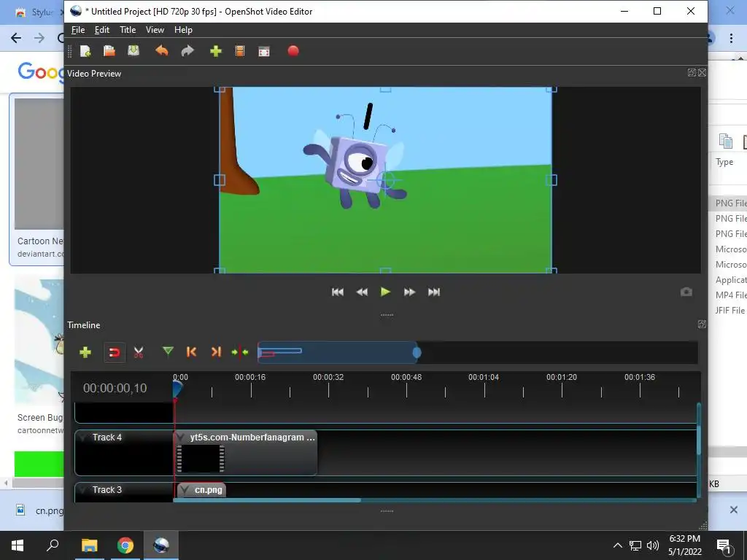Close the Video Preview panel
Image resolution: width=747 pixels, height=560 pixels.
click(x=703, y=72)
